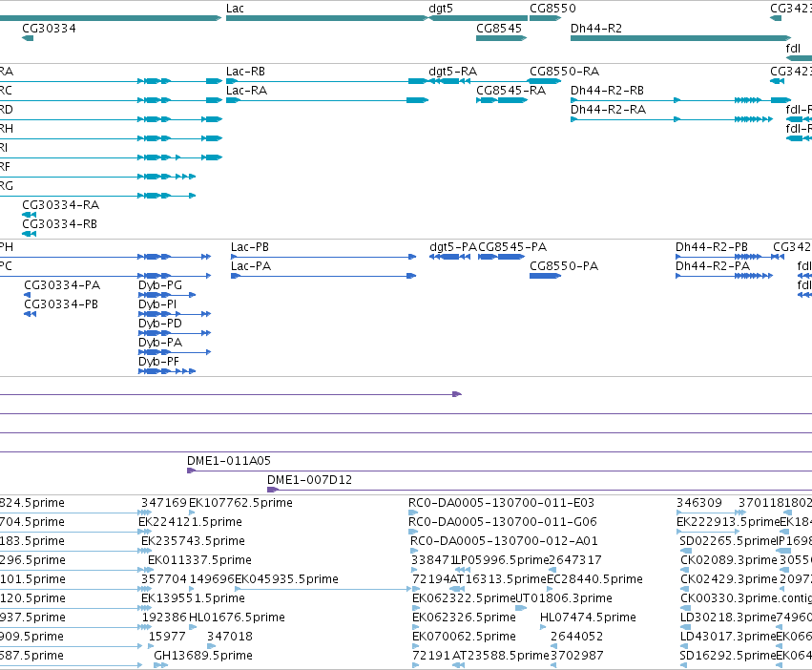This screenshot has height=670, width=812.
Task: Click EST SD16292.5prime
Action: pos(728,656)
